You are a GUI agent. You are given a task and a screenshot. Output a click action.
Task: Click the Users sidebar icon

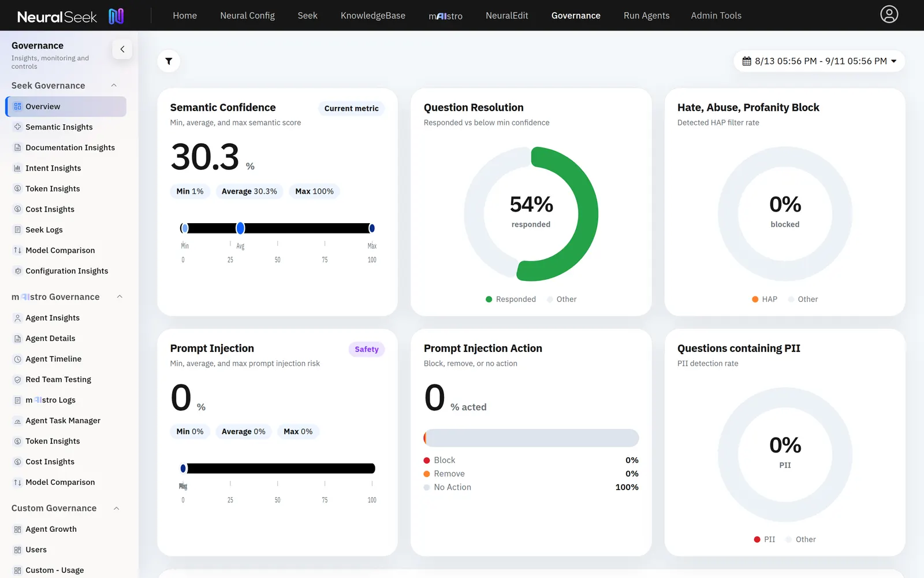pos(18,550)
